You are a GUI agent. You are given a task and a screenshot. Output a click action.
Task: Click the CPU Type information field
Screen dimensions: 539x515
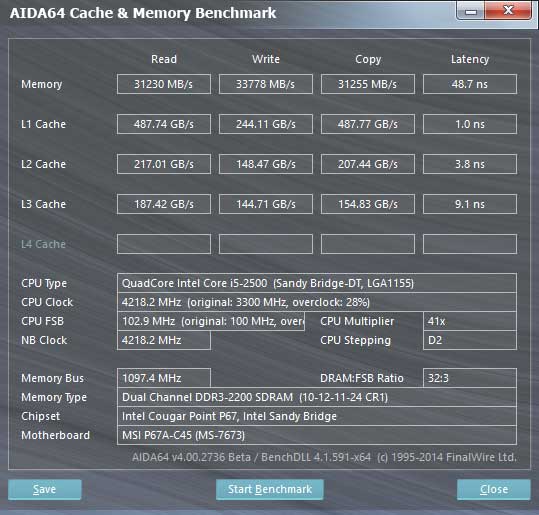[317, 283]
